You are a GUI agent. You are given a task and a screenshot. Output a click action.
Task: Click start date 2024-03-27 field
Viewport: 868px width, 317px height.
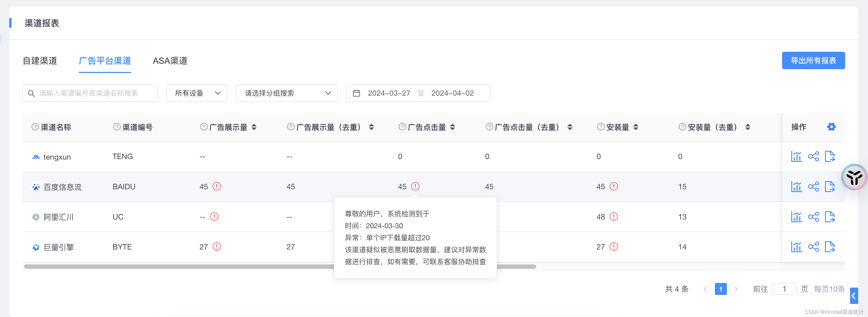click(x=389, y=93)
